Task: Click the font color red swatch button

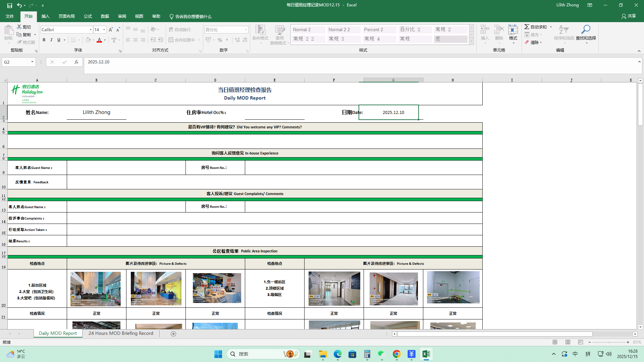Action: tap(99, 40)
